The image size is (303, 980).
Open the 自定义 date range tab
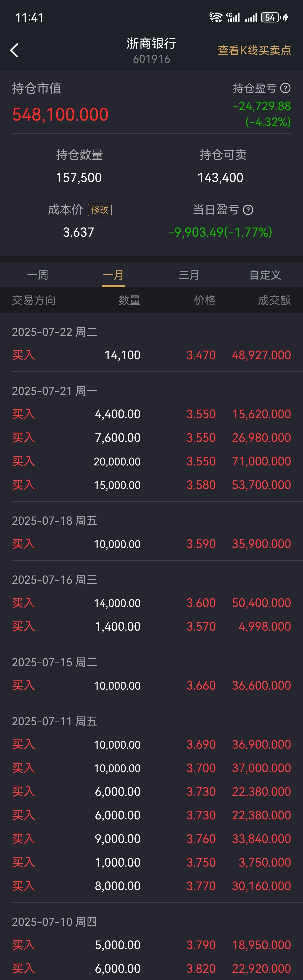[x=265, y=275]
